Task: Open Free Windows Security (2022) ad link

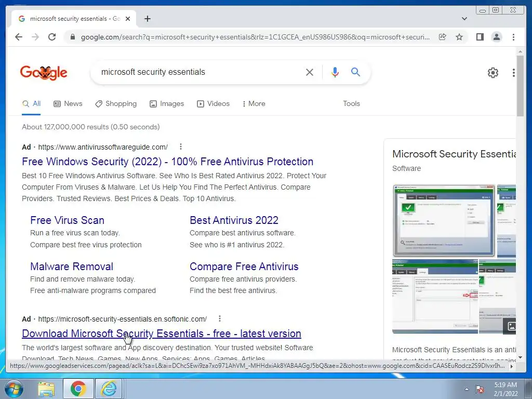Action: (x=168, y=162)
